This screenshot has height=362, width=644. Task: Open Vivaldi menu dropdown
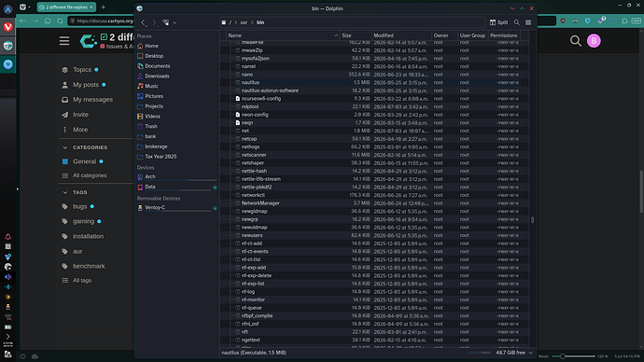[24, 7]
